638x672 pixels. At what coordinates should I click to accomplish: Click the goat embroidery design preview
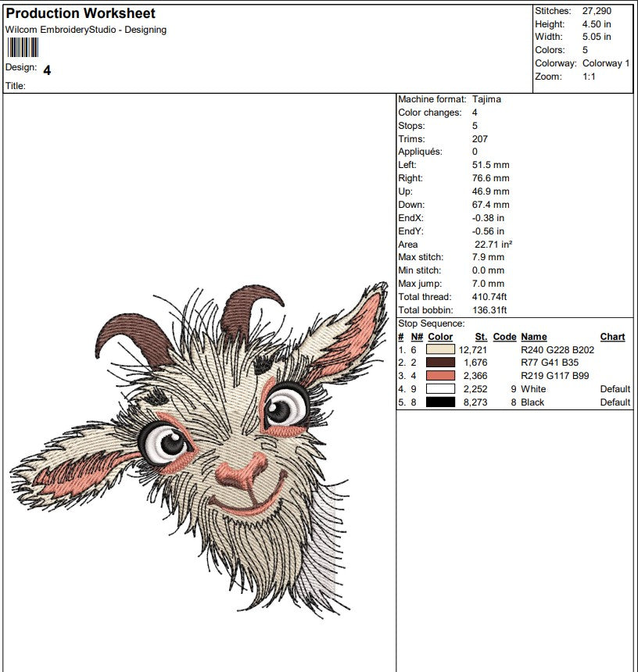tap(199, 450)
